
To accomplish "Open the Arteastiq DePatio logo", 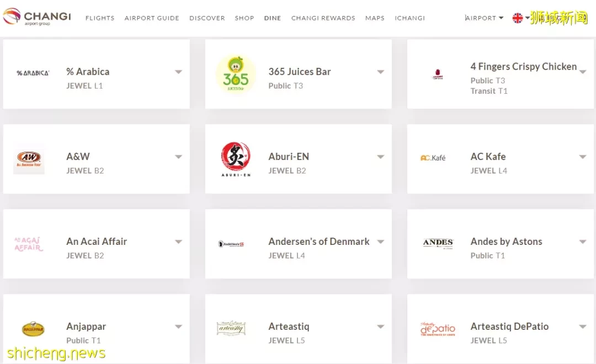I will (438, 329).
